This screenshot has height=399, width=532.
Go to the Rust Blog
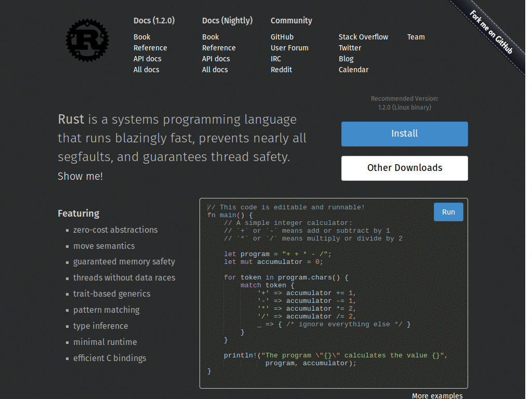(346, 59)
